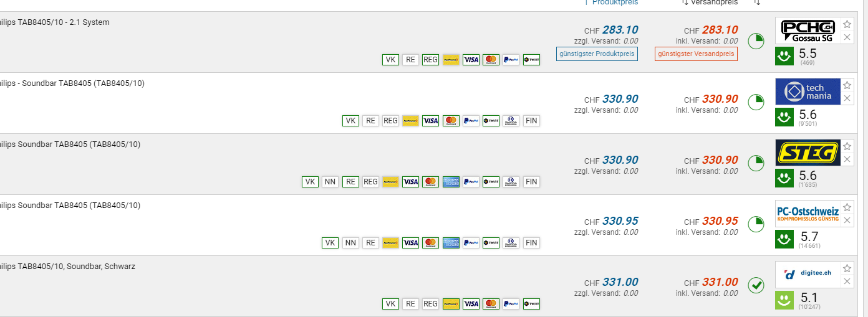Screen dimensions: 868x317
Task: Click the PayPal icon in the techmania offer
Action: point(471,121)
